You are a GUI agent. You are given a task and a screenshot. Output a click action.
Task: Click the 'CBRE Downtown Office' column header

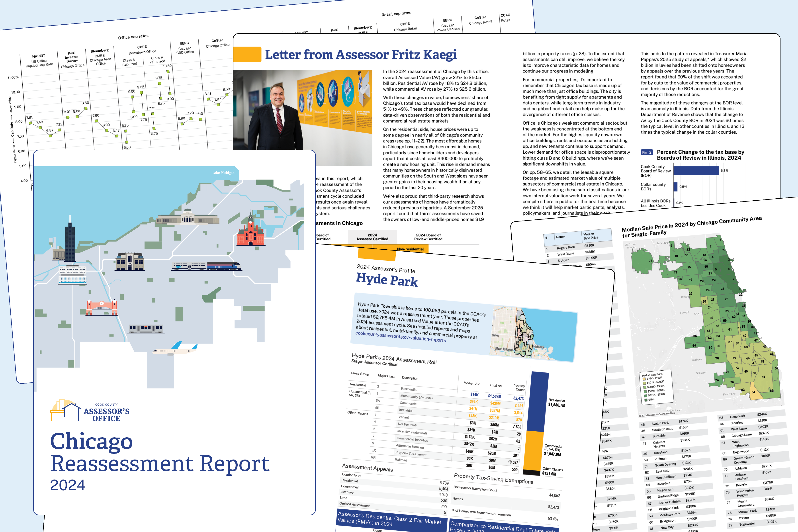pyautogui.click(x=142, y=49)
